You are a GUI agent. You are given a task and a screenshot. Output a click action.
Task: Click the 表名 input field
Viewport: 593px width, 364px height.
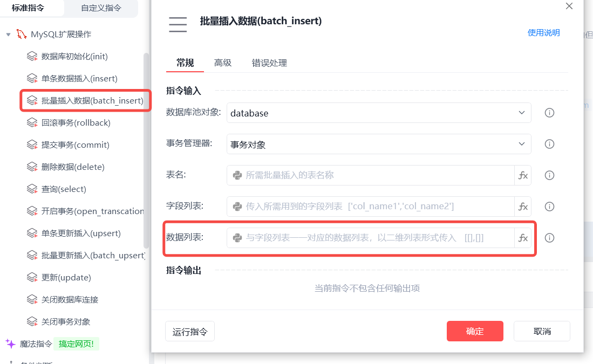[x=371, y=175]
